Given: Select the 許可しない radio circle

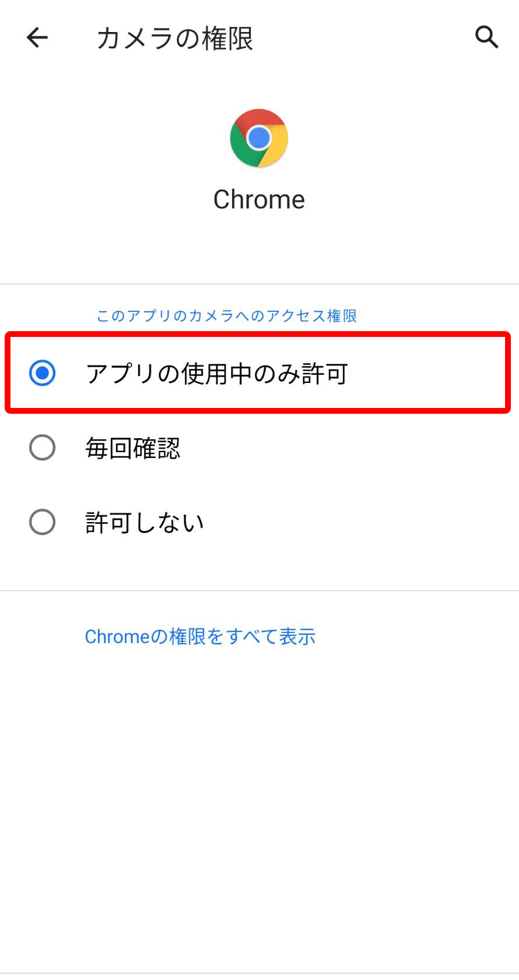Looking at the screenshot, I should pos(42,522).
